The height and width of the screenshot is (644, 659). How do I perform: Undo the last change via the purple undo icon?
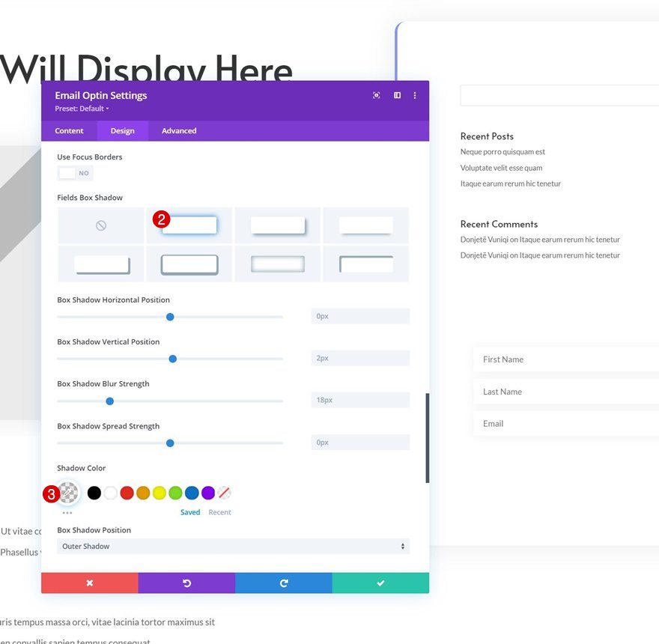186,582
